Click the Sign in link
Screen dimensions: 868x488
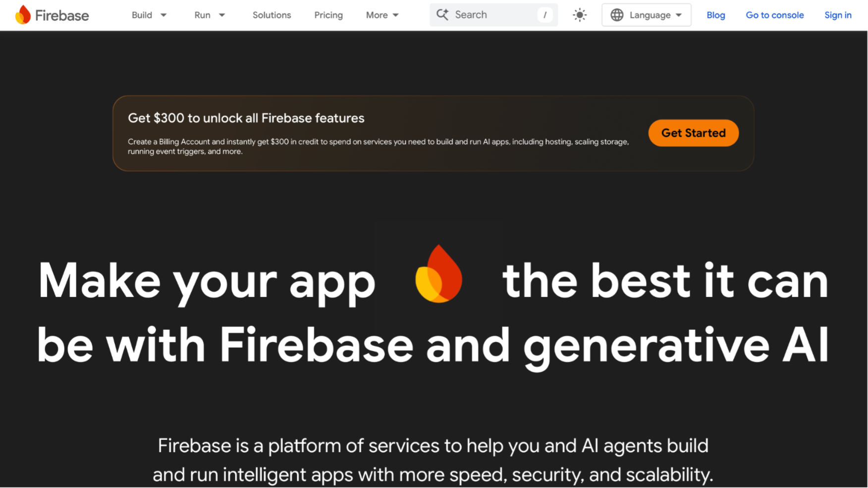pos(837,15)
